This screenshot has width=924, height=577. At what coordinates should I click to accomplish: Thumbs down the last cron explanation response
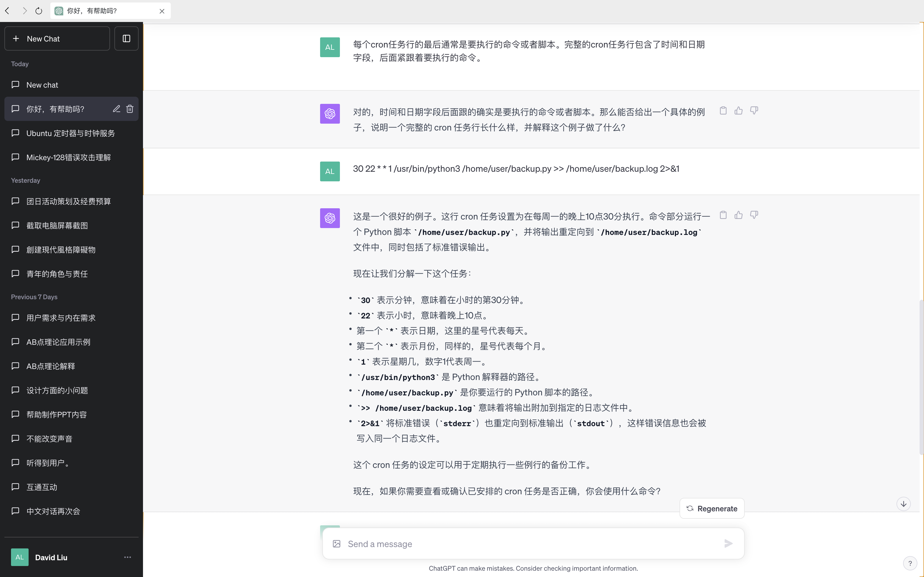[x=754, y=215]
